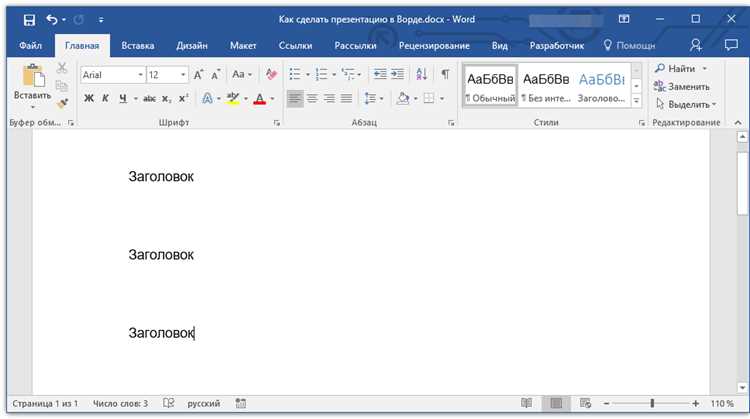This screenshot has width=750, height=419.
Task: Toggle strikethrough abc
Action: tap(149, 99)
